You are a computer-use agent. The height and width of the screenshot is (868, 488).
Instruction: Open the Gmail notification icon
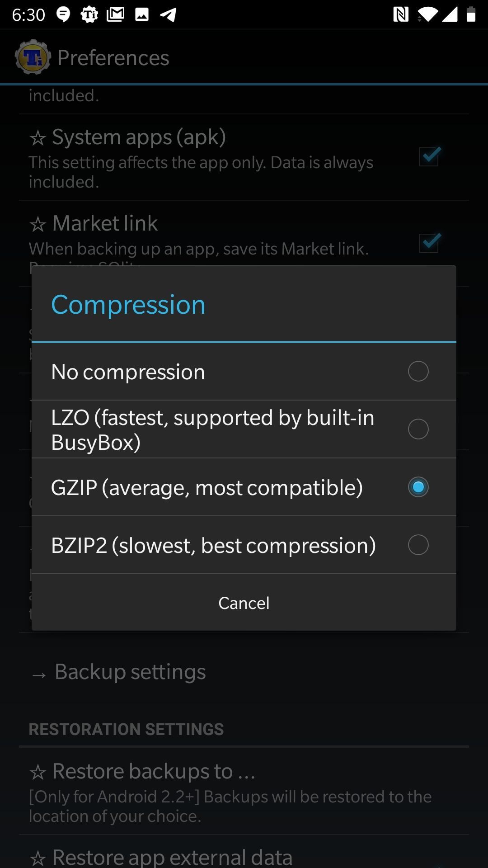pos(116,14)
